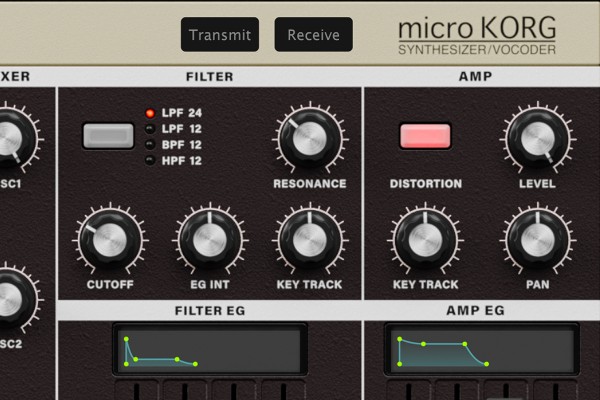Image resolution: width=600 pixels, height=400 pixels.
Task: Click the RESONANCE label text
Action: [x=310, y=184]
